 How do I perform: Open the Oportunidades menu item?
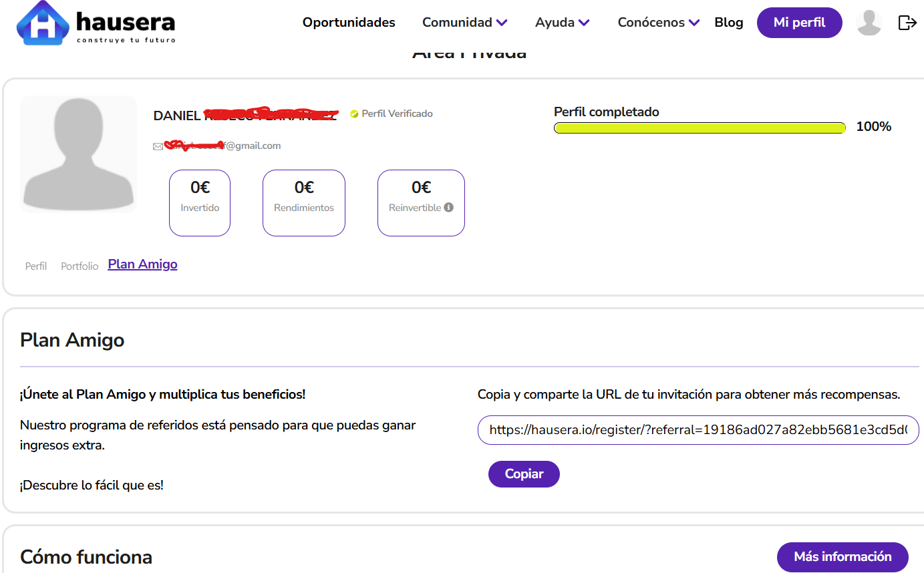[x=349, y=23]
